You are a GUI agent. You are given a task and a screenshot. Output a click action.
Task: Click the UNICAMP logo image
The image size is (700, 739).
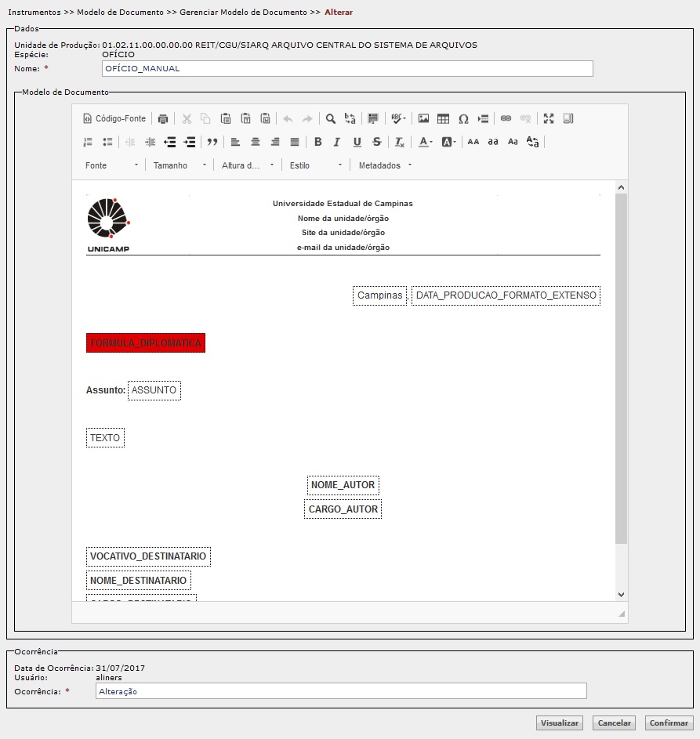click(108, 225)
